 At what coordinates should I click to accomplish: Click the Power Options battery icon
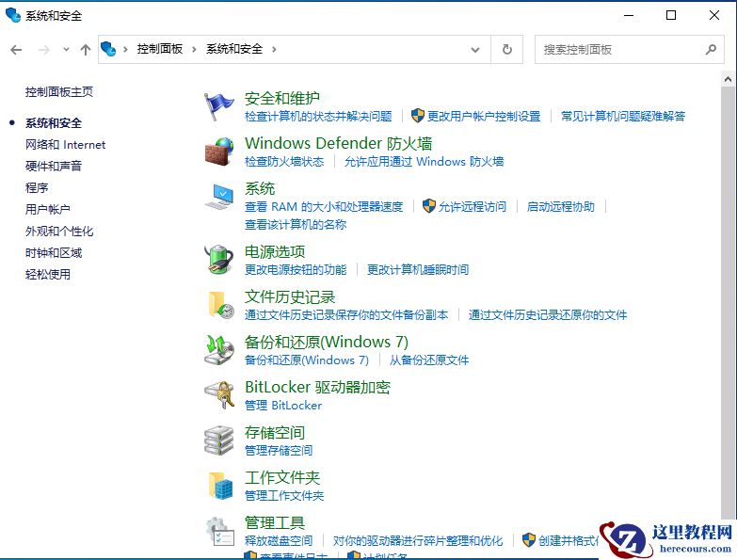[219, 260]
